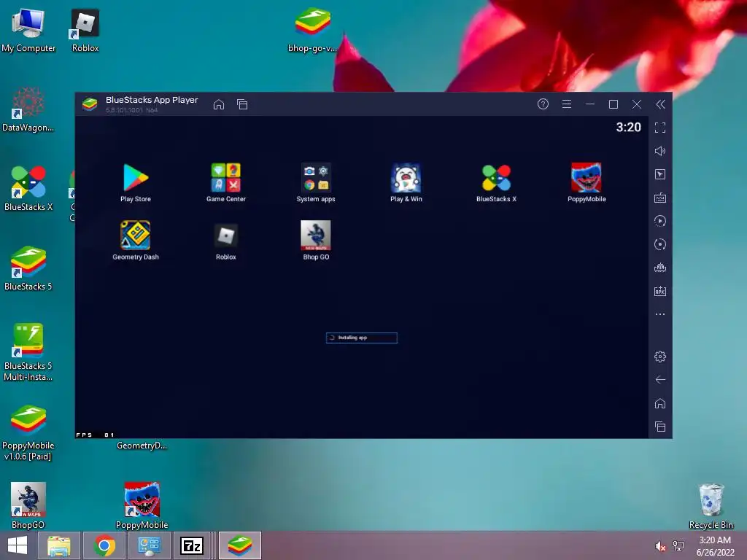Open the macro recorder icon in sidebar

click(x=659, y=268)
